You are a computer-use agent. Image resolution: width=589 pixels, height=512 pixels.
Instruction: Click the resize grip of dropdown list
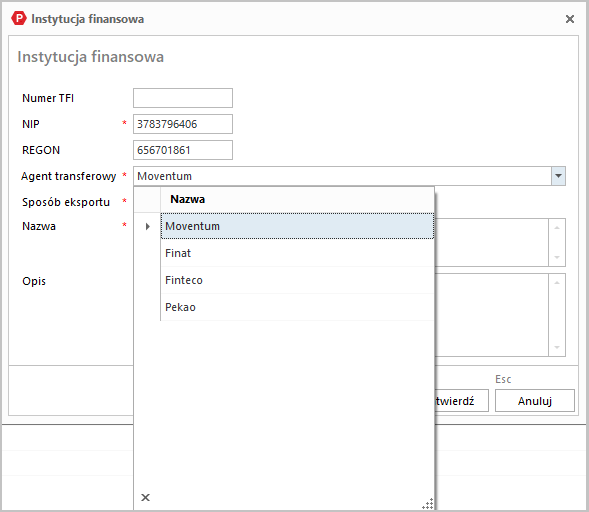[x=427, y=503]
